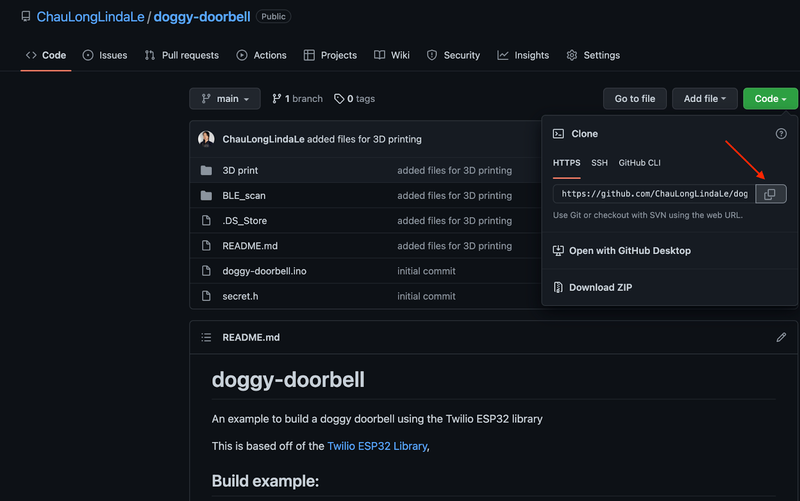Viewport: 800px width, 501px height.
Task: Open the Projects tab
Action: [x=330, y=55]
